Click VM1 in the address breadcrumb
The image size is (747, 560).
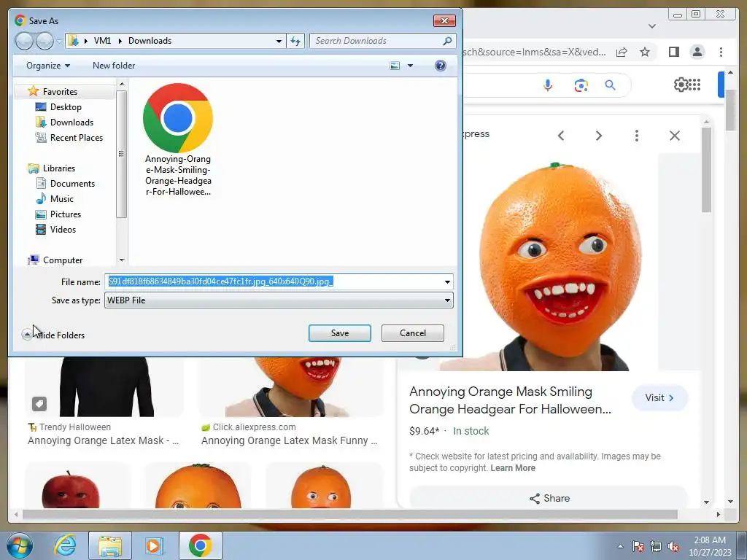[102, 41]
